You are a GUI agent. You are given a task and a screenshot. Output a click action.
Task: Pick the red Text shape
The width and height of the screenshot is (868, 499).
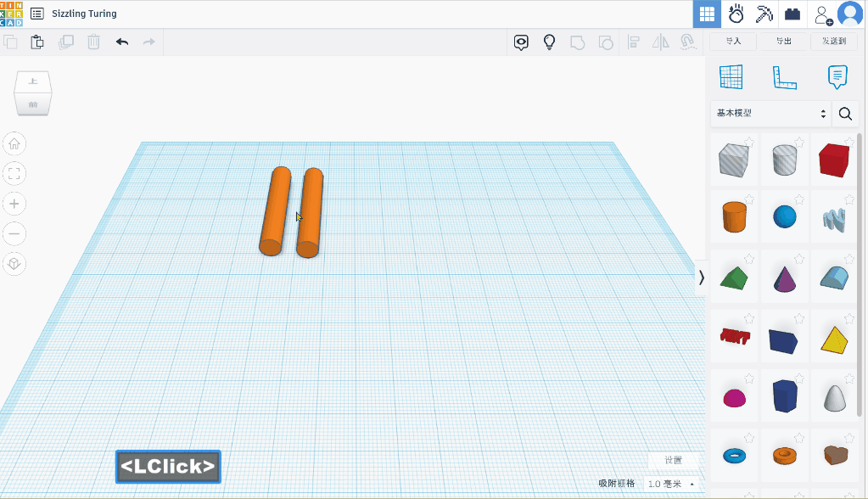[x=735, y=335]
